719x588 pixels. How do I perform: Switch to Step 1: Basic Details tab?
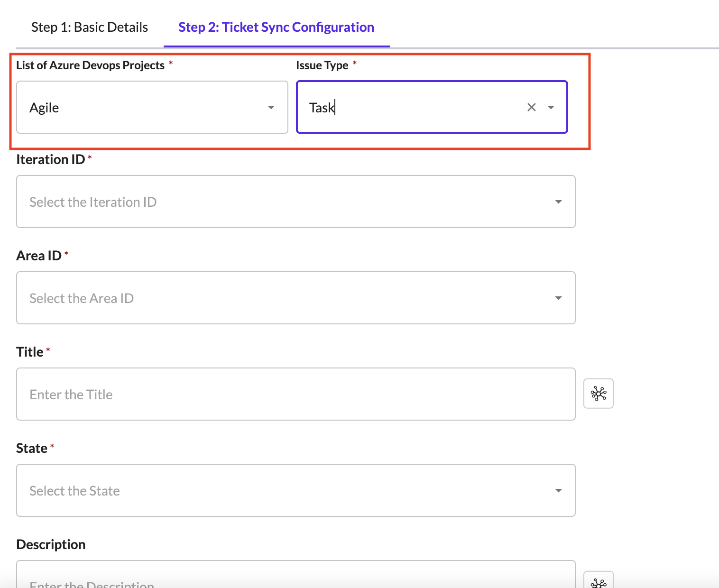90,28
